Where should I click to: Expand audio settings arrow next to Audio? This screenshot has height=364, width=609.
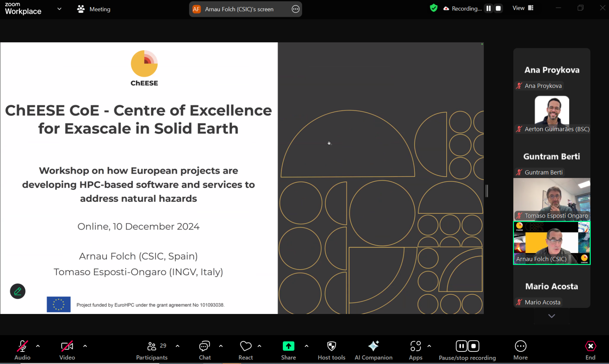point(38,346)
